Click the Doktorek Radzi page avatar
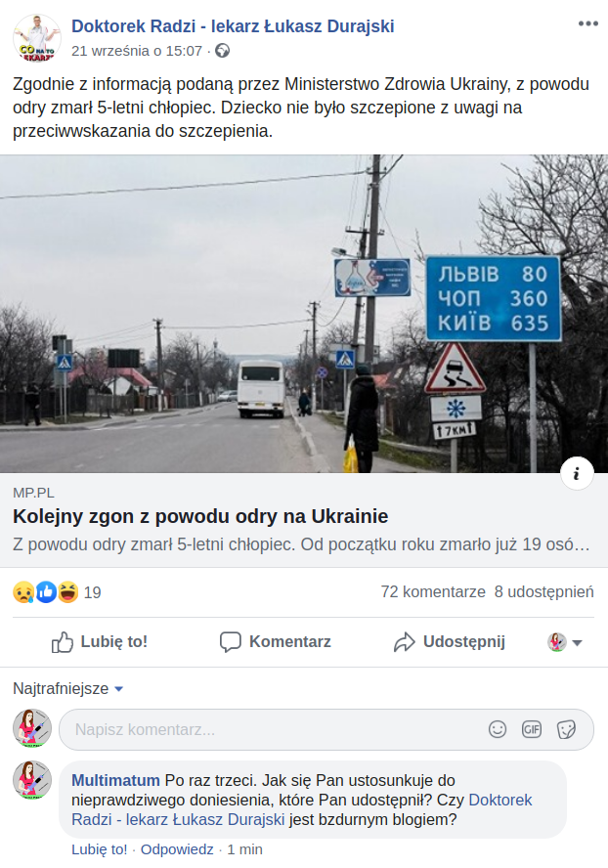This screenshot has width=608, height=868. [x=37, y=39]
